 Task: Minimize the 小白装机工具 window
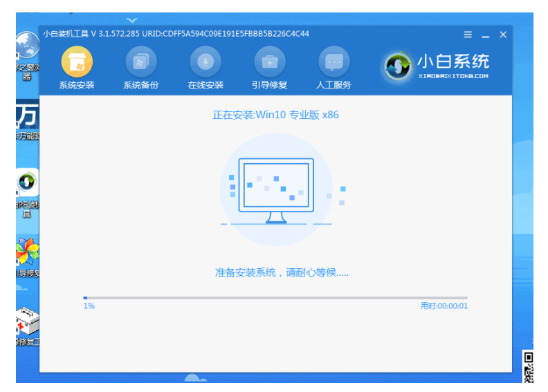(485, 35)
